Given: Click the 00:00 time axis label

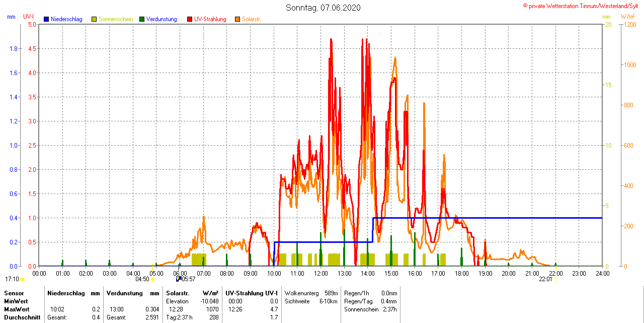Looking at the screenshot, I should tap(39, 274).
